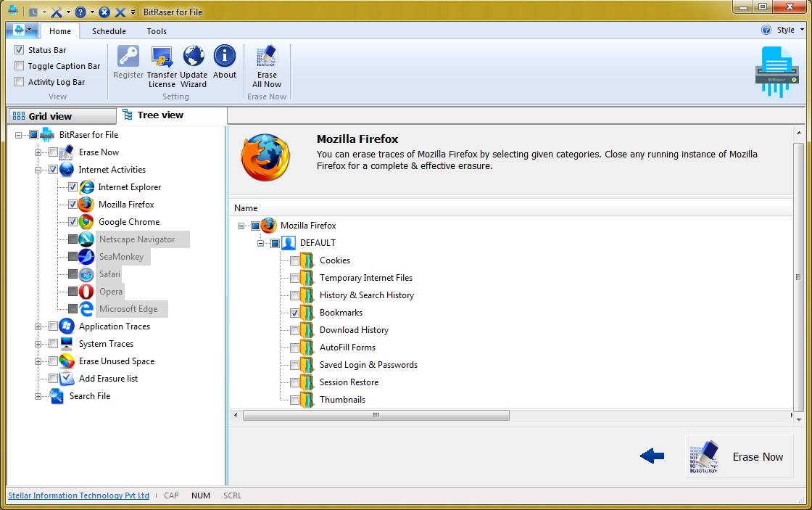Click the blue back arrow

tap(652, 456)
